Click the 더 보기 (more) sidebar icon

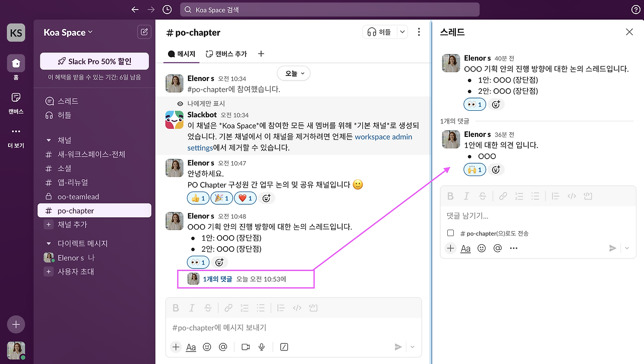pos(16,131)
